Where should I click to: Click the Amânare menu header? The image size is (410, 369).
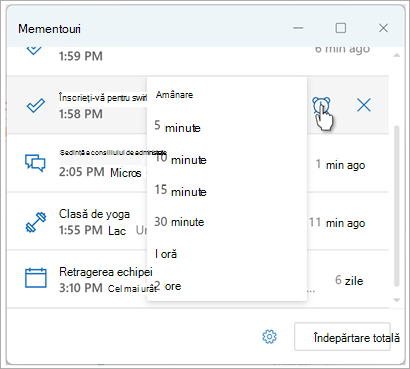(x=175, y=95)
